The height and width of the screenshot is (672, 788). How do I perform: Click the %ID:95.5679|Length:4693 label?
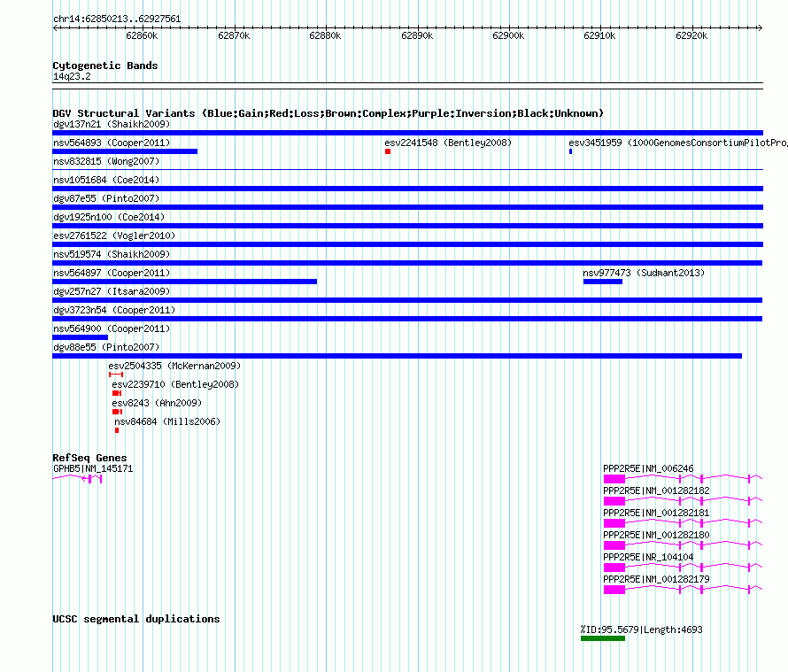pyautogui.click(x=642, y=630)
